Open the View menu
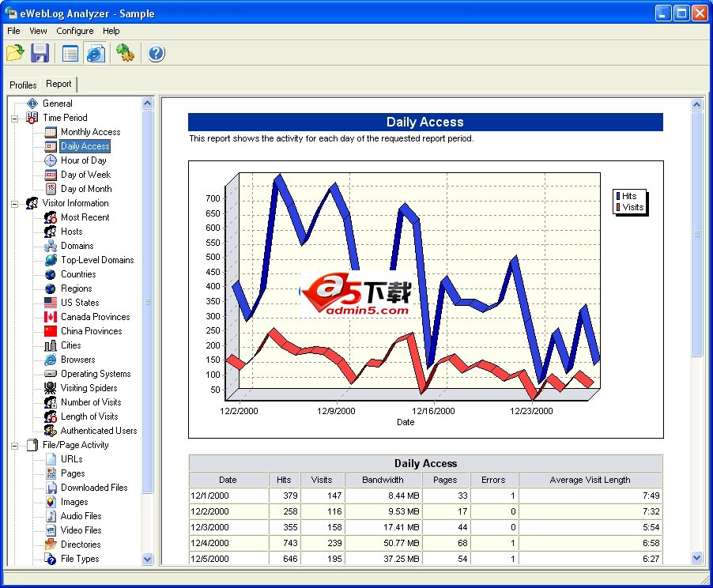 click(x=38, y=31)
